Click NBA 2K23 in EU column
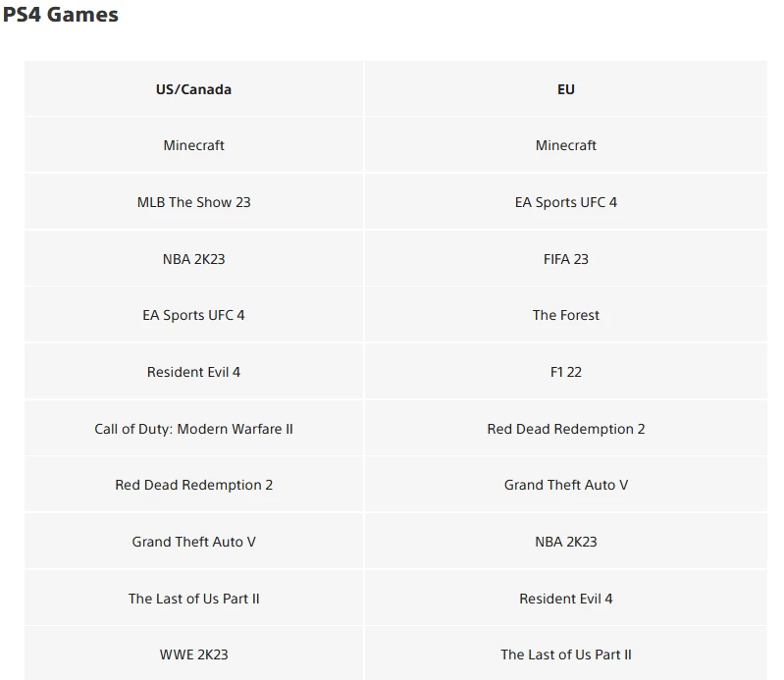 [x=565, y=542]
